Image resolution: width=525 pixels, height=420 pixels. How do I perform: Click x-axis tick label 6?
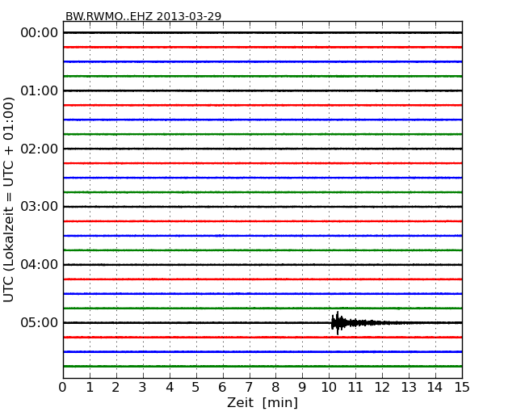point(222,388)
